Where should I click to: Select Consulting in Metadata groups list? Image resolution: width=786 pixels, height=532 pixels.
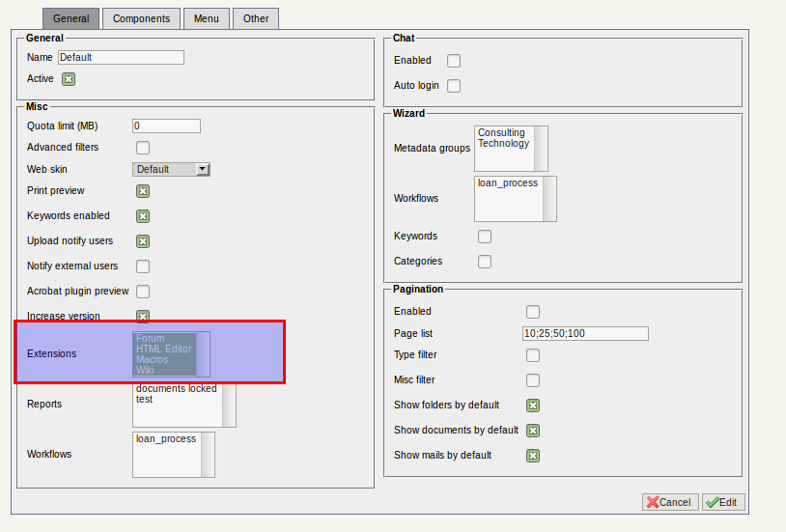pyautogui.click(x=501, y=133)
